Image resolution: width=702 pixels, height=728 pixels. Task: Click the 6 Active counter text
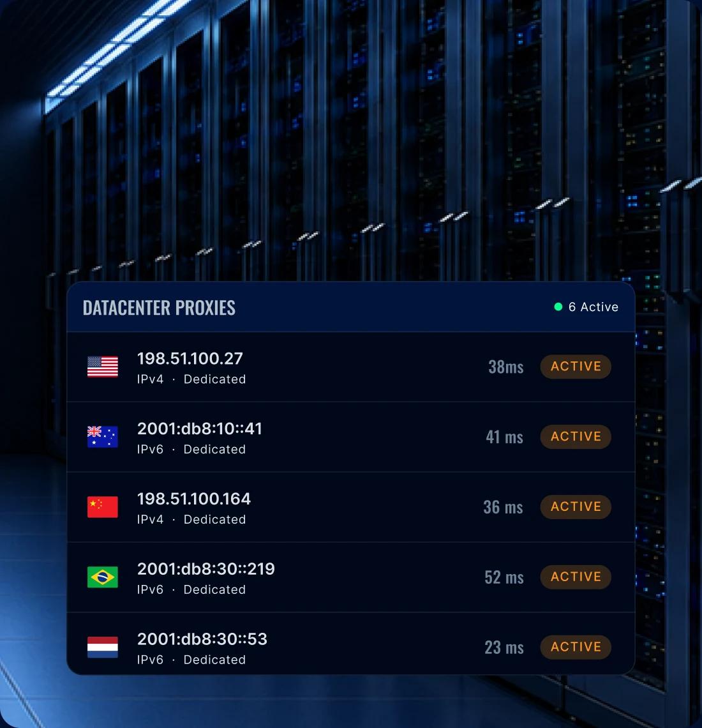[x=594, y=307]
